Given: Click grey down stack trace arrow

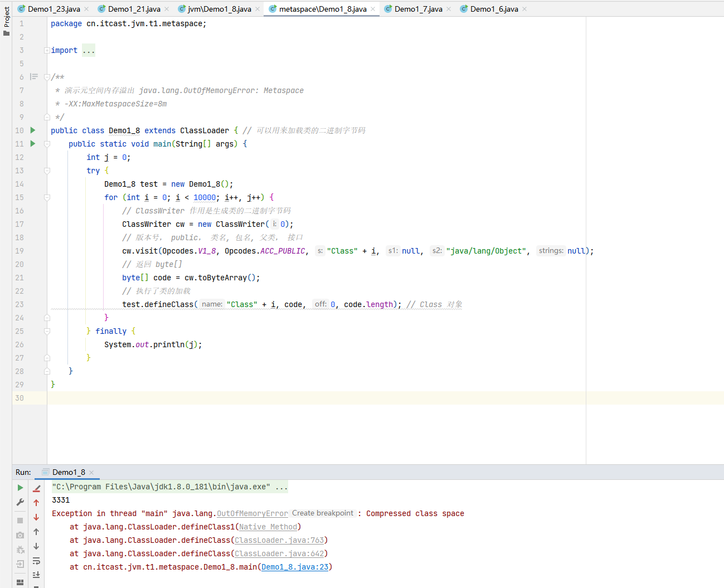Looking at the screenshot, I should [x=36, y=546].
